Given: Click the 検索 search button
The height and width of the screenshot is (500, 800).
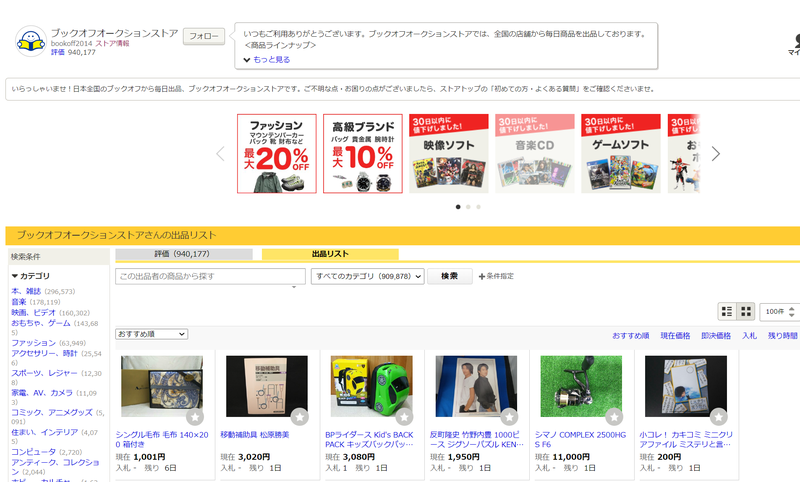Looking at the screenshot, I should click(x=449, y=276).
